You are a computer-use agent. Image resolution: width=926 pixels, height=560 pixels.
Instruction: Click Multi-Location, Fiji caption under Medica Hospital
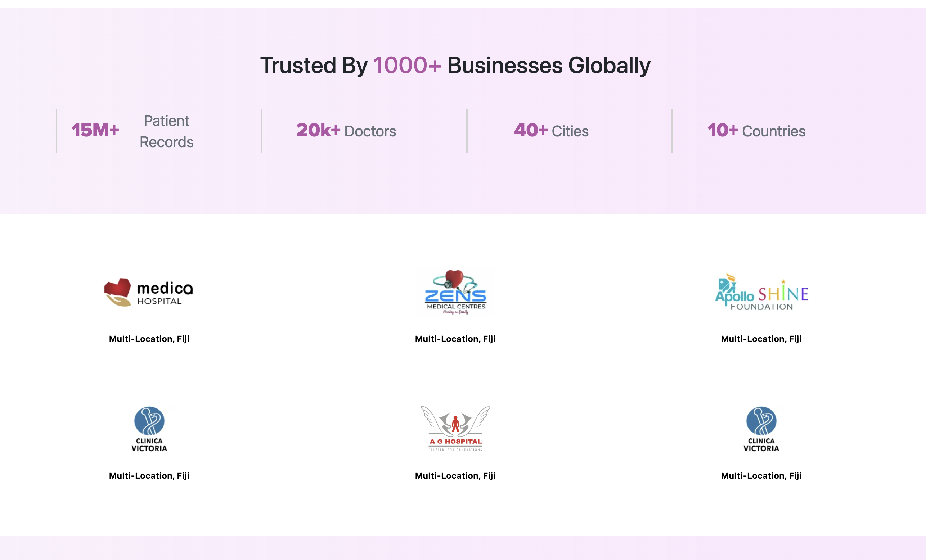pos(149,339)
